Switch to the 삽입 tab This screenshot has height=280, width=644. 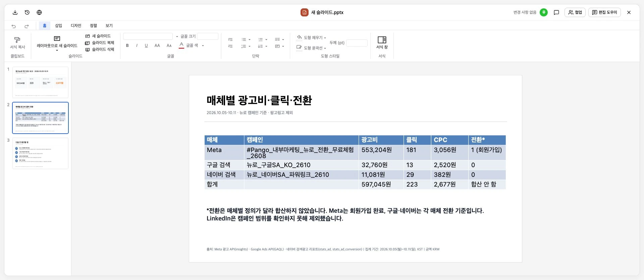(59, 25)
